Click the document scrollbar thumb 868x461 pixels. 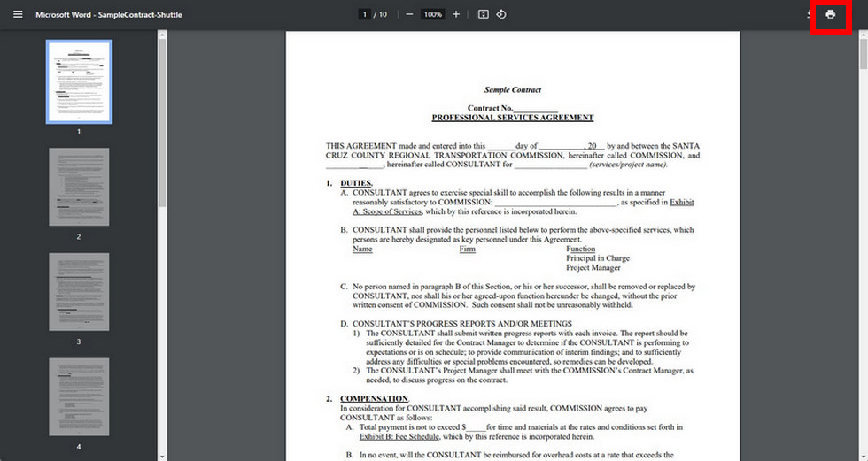point(863,54)
